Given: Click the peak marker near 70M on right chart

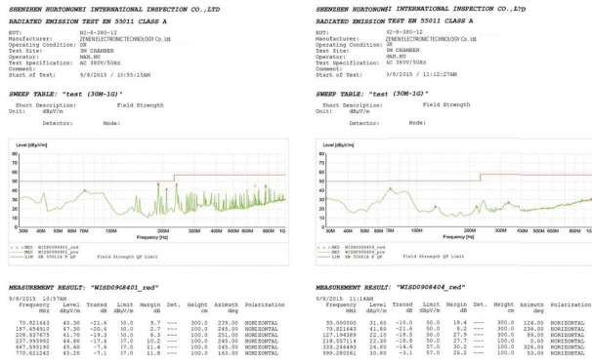Looking at the screenshot, I should (x=391, y=188).
